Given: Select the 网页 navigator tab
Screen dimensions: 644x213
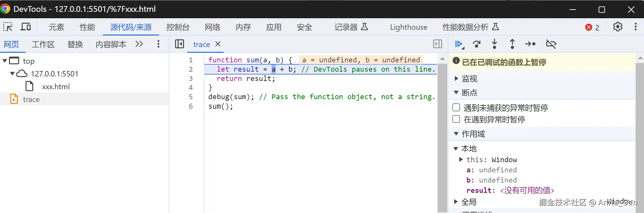Looking at the screenshot, I should 11,44.
